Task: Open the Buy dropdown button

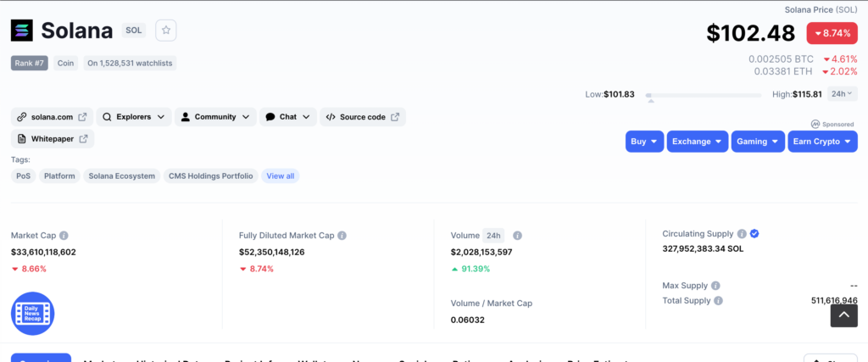Action: pos(644,142)
